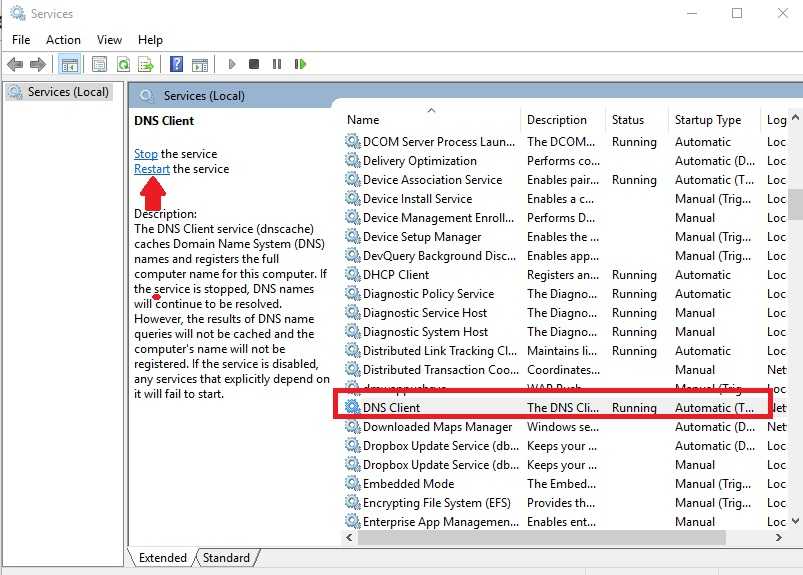Screen dimensions: 803x575
Task: Switch to the Extended tab
Action: click(162, 558)
